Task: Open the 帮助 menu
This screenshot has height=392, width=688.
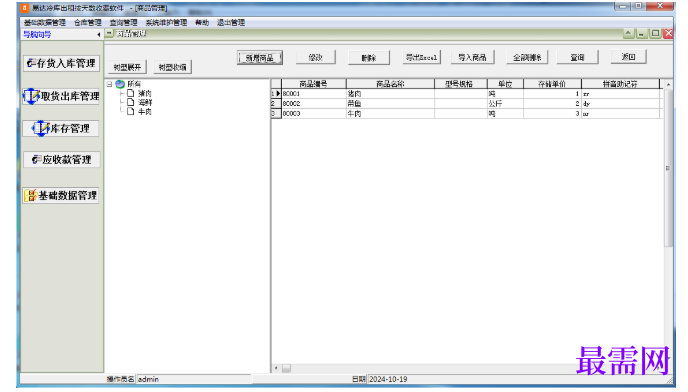Action: pyautogui.click(x=202, y=22)
